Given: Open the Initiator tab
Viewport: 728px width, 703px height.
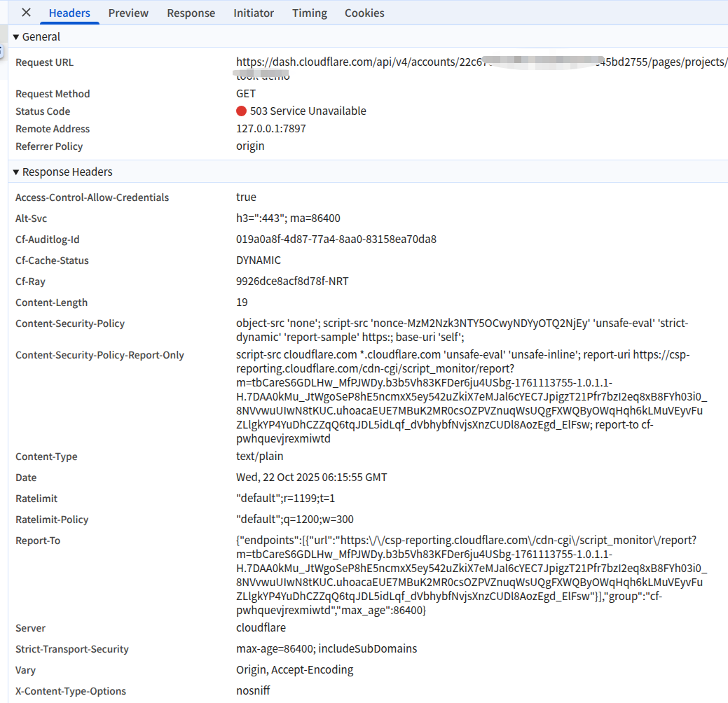Looking at the screenshot, I should click(x=254, y=13).
